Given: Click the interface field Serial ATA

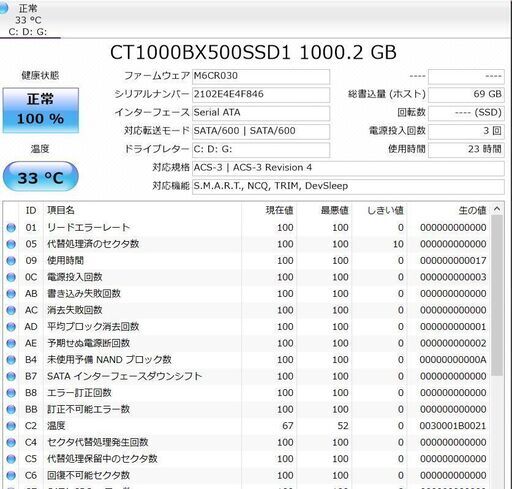Looking at the screenshot, I should [x=261, y=113].
